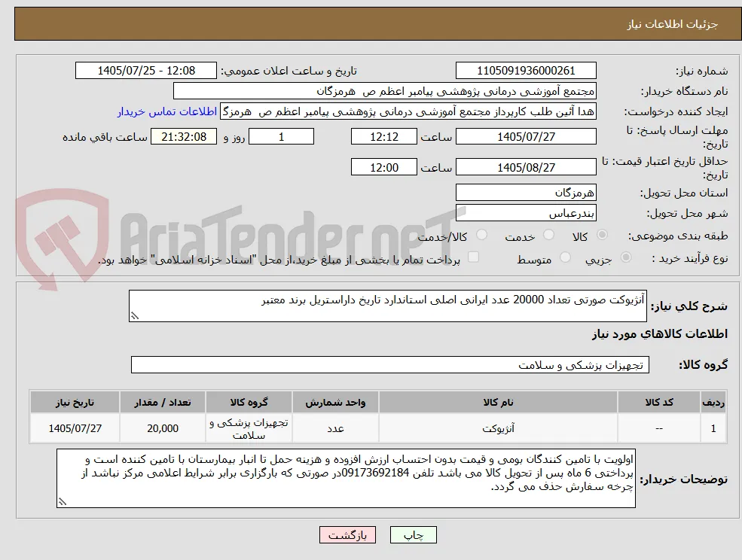Click the واحد شمارش column header
Image resolution: width=742 pixels, height=560 pixels.
335,403
